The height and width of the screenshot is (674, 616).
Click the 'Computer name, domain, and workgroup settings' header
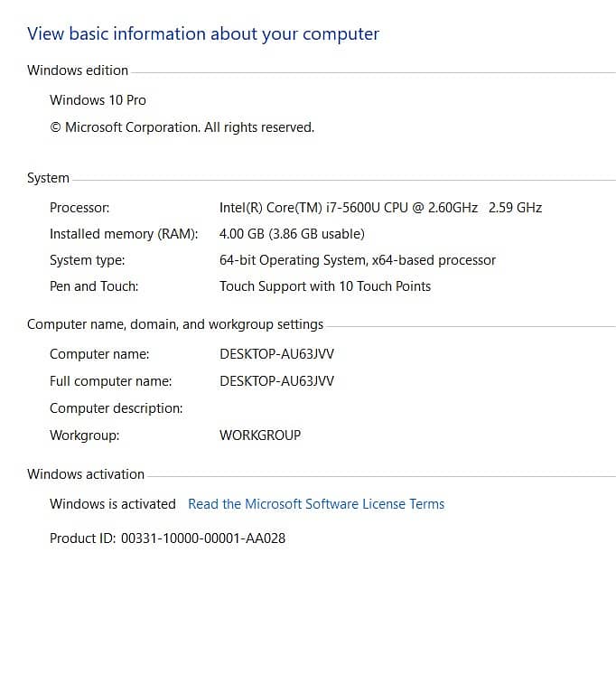[x=175, y=324]
